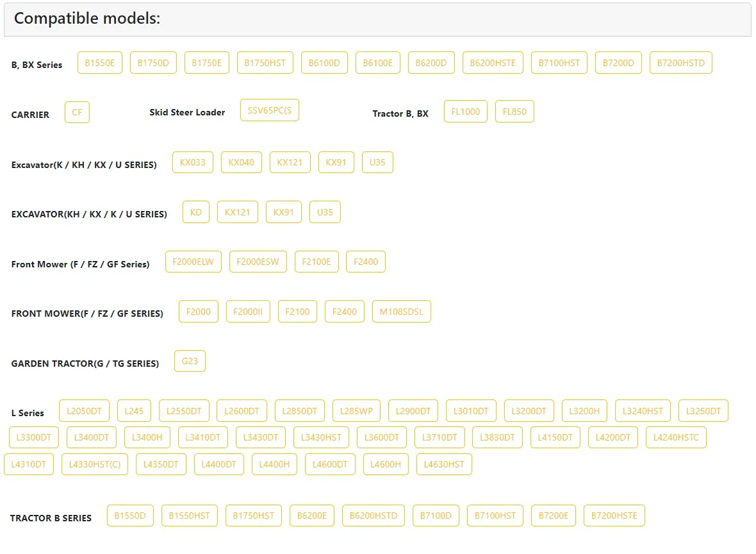Click the B1550D tractor model tag
Screen dimensions: 756x554
pos(130,516)
